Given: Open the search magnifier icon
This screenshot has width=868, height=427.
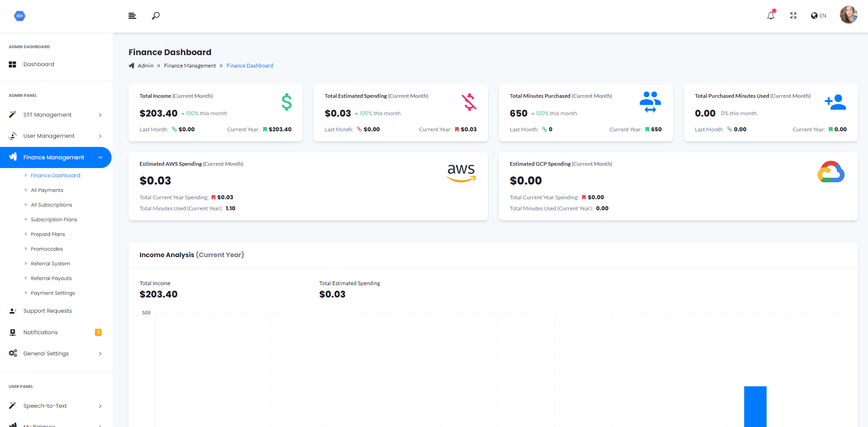Looking at the screenshot, I should 156,16.
